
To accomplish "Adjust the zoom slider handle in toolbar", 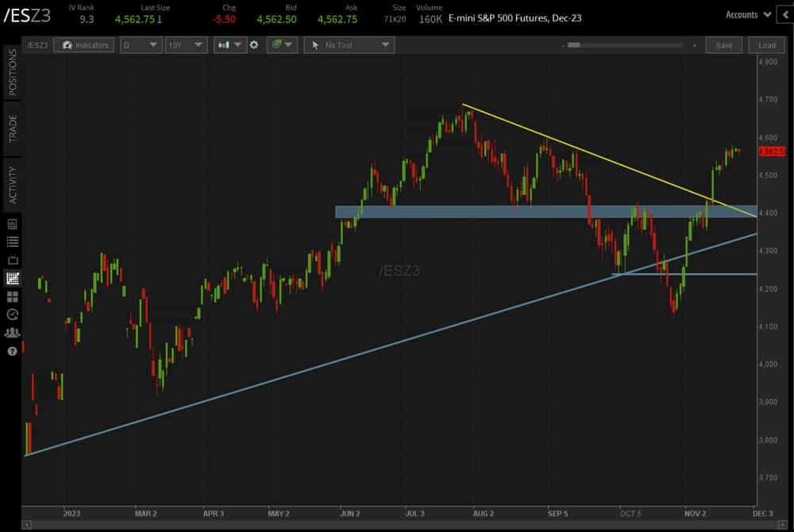I will [x=574, y=45].
